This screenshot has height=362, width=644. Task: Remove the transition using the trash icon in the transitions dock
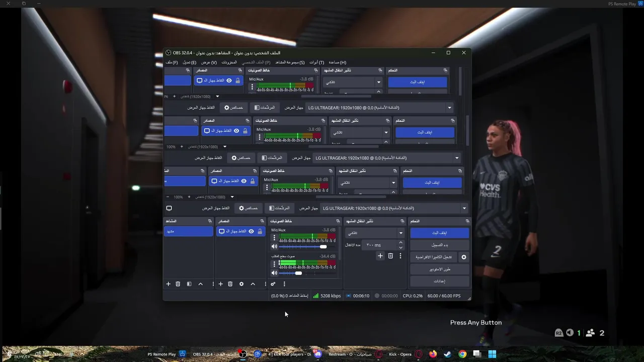point(390,256)
